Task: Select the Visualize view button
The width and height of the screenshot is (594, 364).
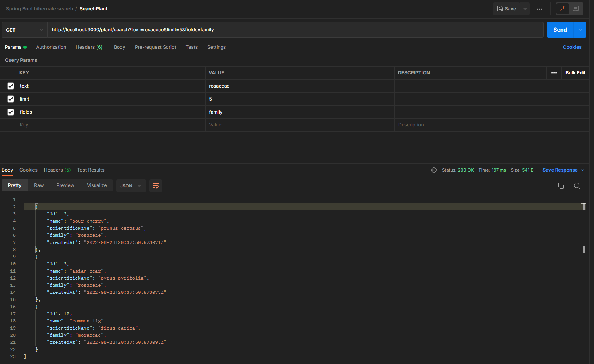Action: (x=97, y=185)
